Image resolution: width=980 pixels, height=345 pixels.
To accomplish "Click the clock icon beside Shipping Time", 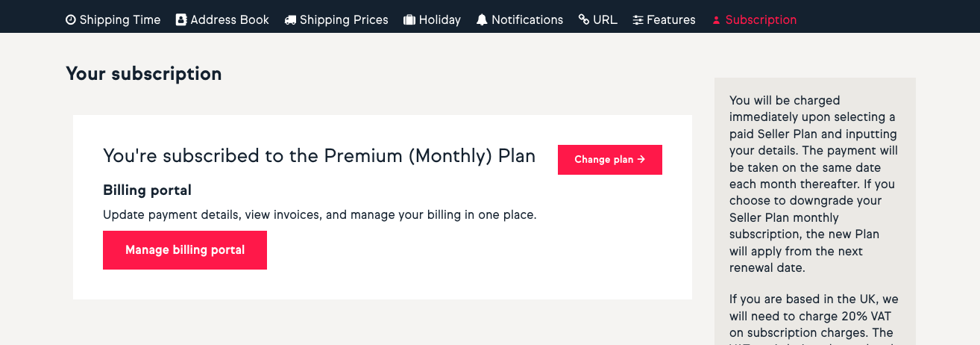I will (71, 20).
